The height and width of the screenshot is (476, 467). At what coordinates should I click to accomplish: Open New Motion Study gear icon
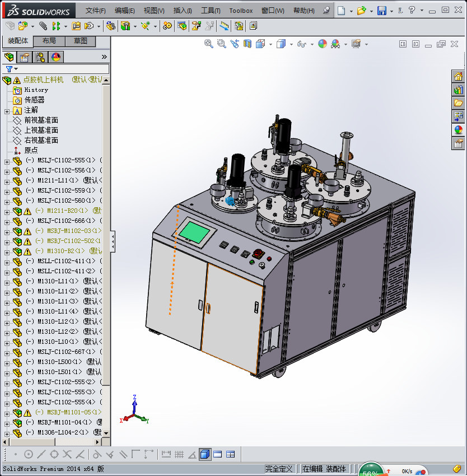pos(167,26)
